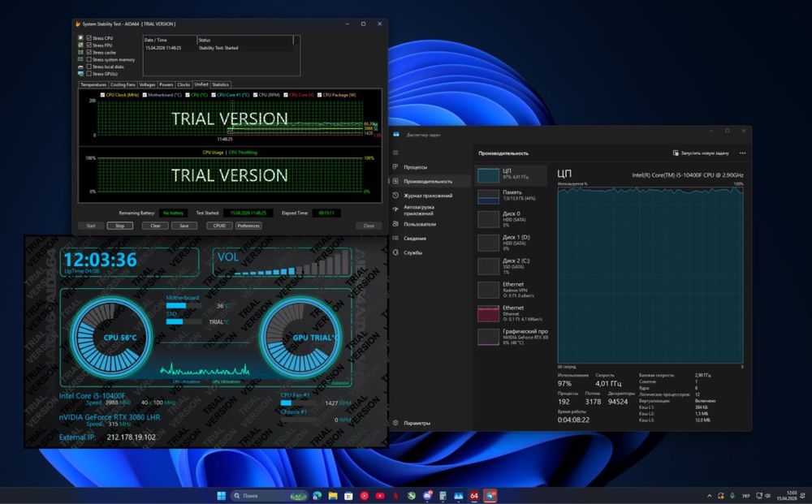812x504 pixels.
Task: Uncheck the Stress FPU option
Action: click(x=89, y=45)
